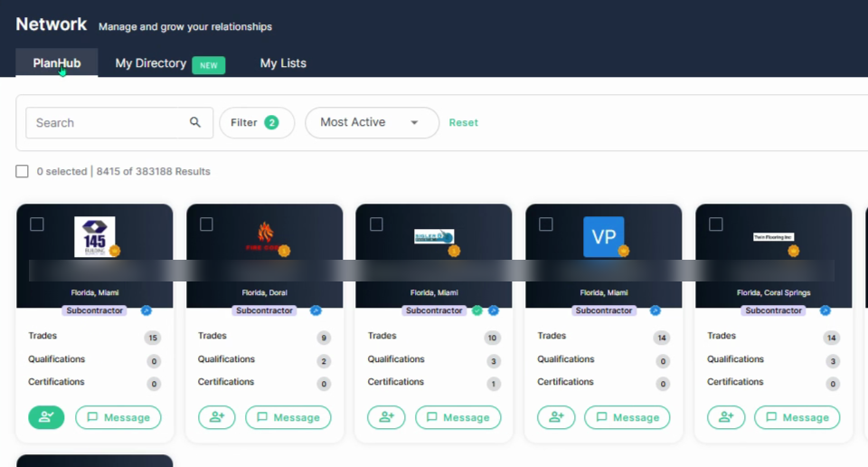The width and height of the screenshot is (868, 467).
Task: Message the VP subcontractor
Action: [x=627, y=417]
